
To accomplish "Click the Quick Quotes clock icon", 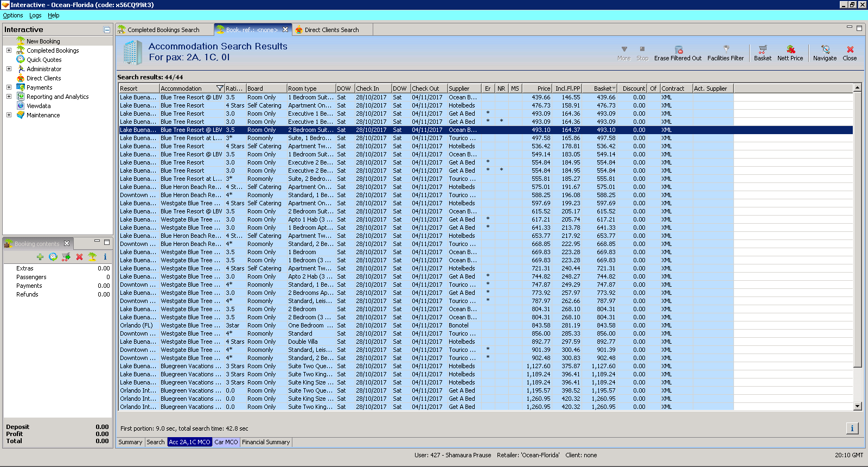I will point(21,59).
